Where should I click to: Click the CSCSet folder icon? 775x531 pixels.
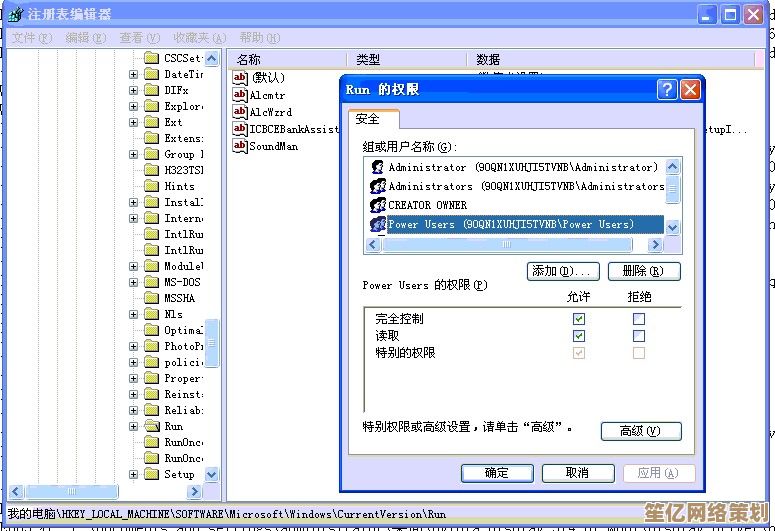click(151, 58)
